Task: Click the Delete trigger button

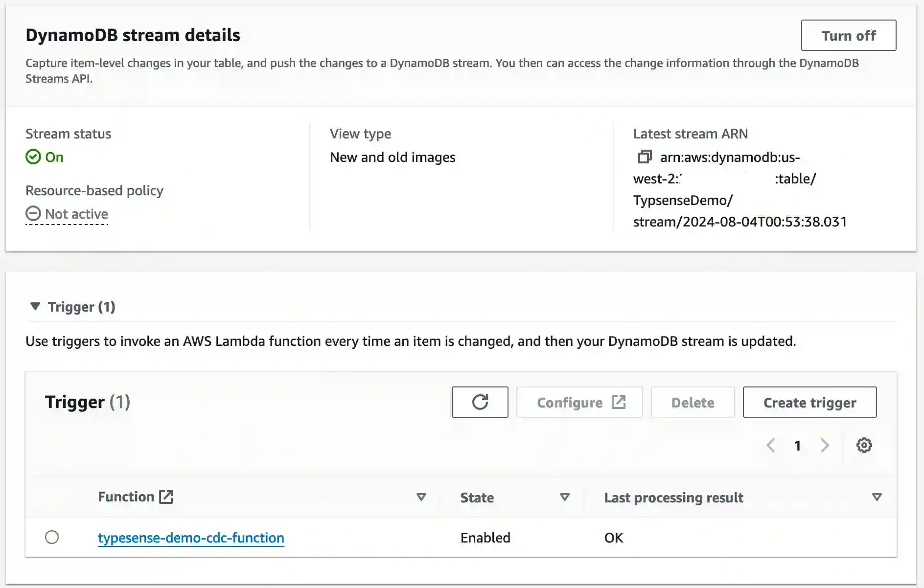Action: pos(693,402)
